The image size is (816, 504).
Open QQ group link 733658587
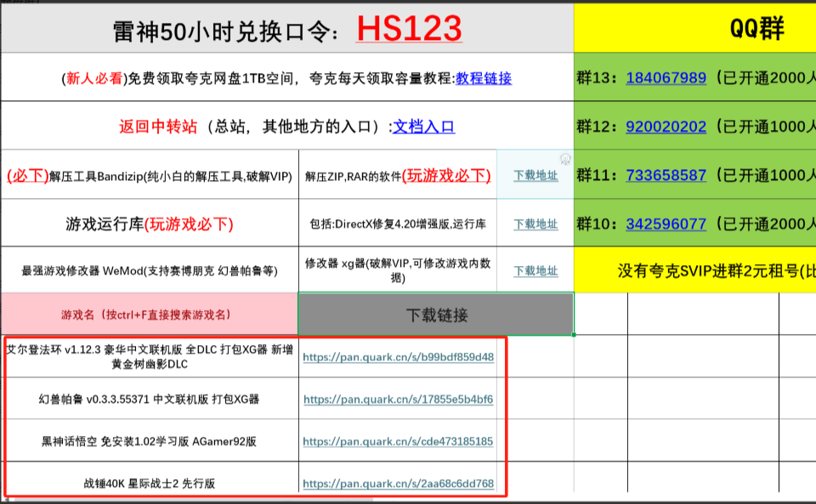(666, 175)
